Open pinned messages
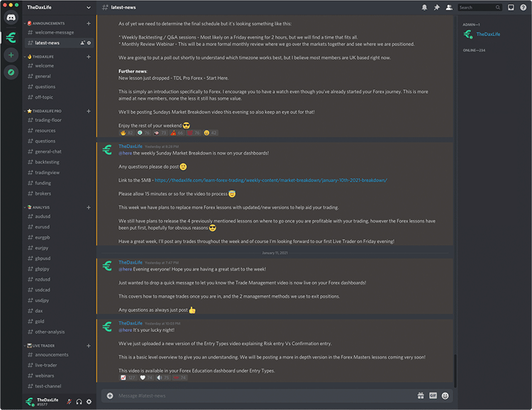The width and height of the screenshot is (532, 410). tap(437, 7)
